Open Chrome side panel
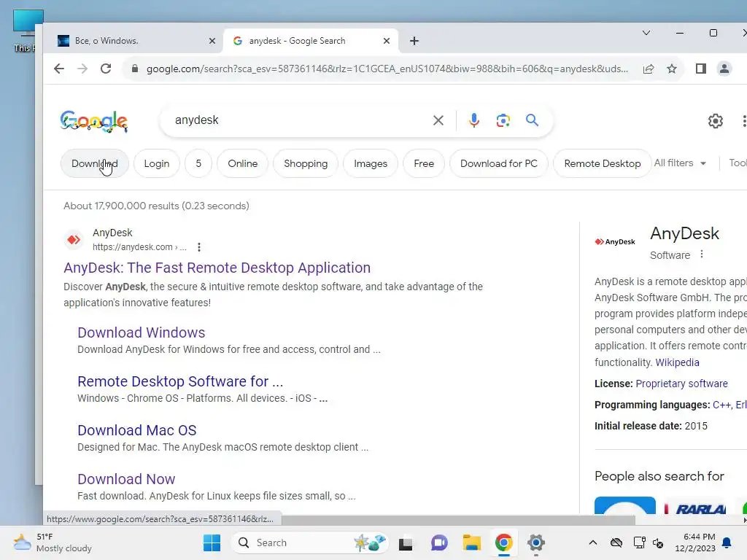This screenshot has height=560, width=747. (701, 69)
